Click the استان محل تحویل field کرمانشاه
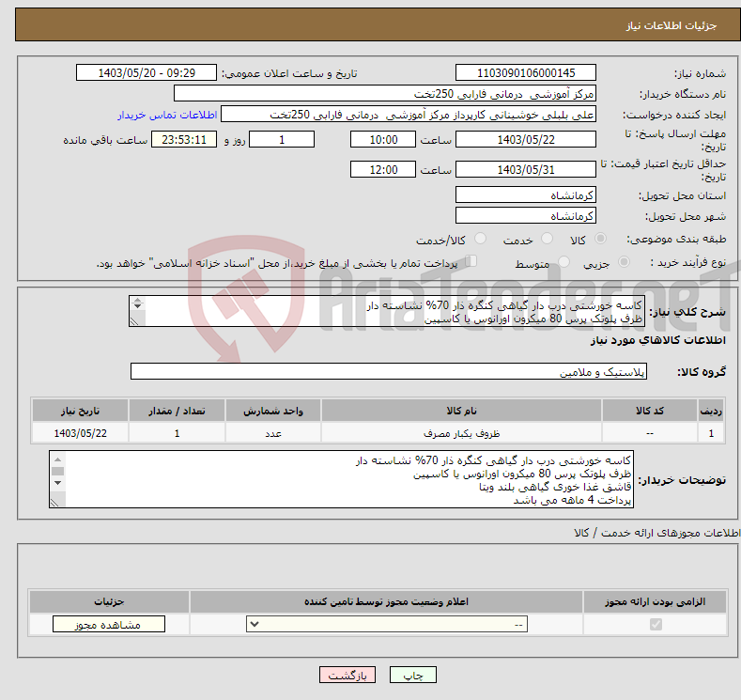This screenshot has width=741, height=700. pos(526,194)
